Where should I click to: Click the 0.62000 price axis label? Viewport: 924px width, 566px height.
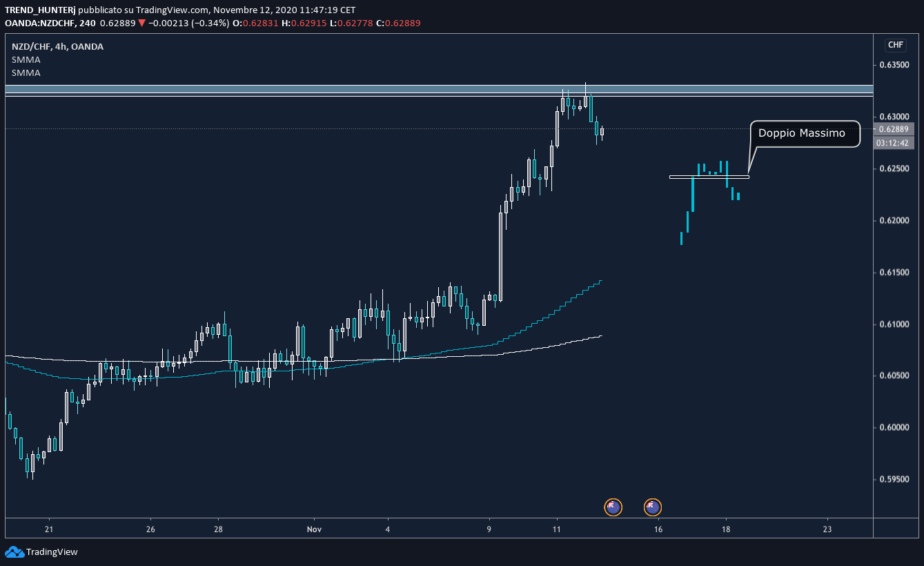coord(894,220)
